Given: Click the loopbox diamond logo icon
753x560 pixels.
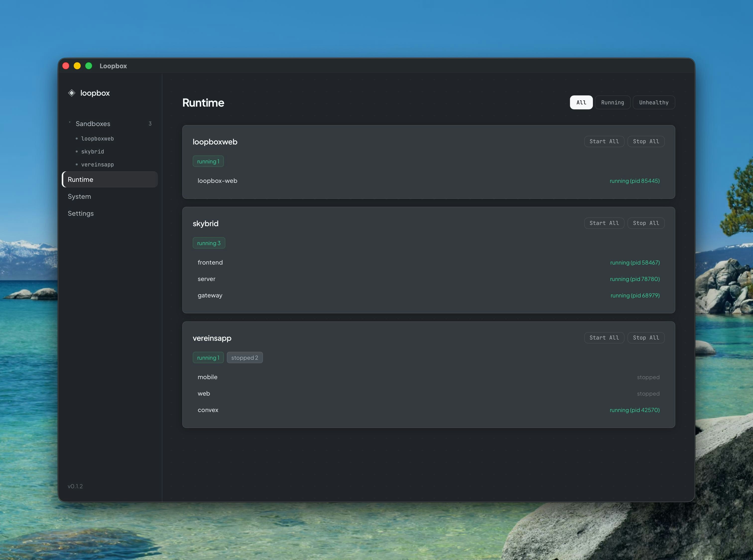Looking at the screenshot, I should click(x=72, y=93).
